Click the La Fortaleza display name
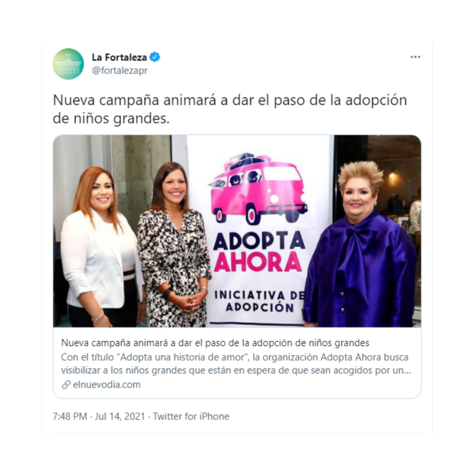Image resolution: width=476 pixels, height=476 pixels. [x=119, y=57]
